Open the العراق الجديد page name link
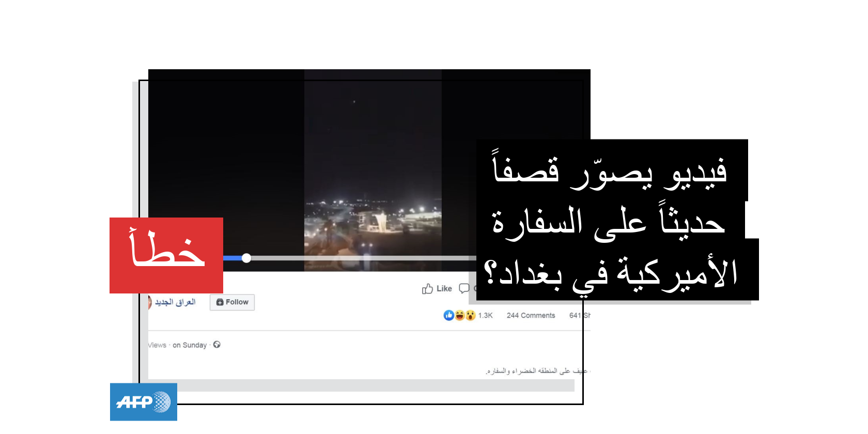The width and height of the screenshot is (868, 434). (175, 302)
